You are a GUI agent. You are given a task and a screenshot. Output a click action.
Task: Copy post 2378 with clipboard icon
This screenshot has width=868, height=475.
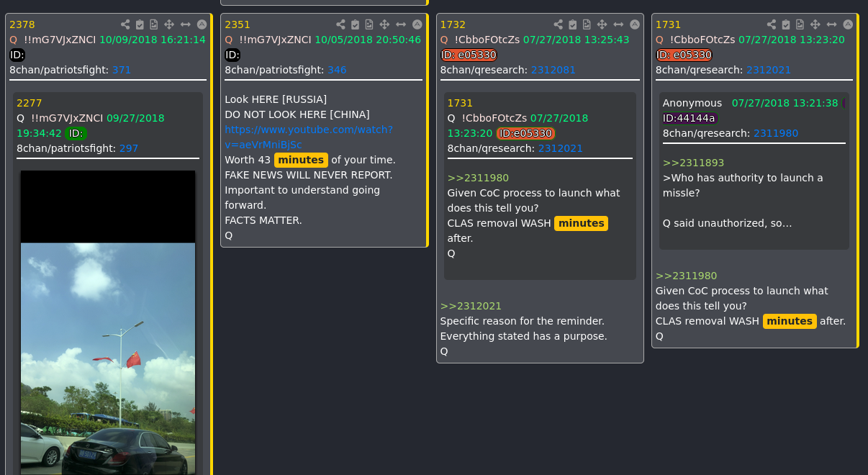tap(140, 24)
